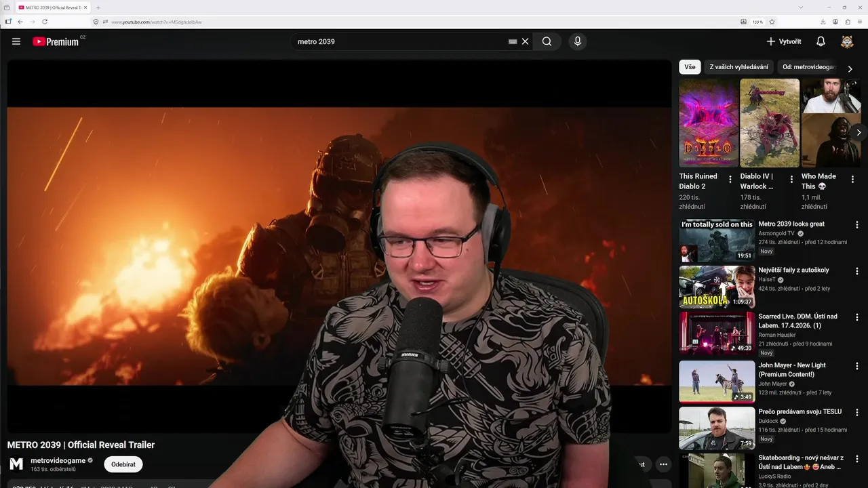868x488 pixels.
Task: Open options for Skateboarding - nový nešvar video
Action: pos(857,458)
